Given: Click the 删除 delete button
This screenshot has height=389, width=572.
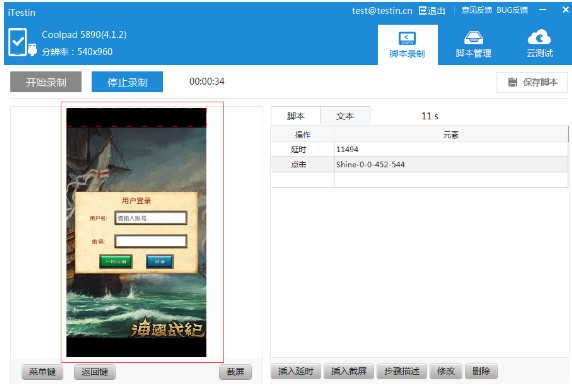Looking at the screenshot, I should [481, 371].
